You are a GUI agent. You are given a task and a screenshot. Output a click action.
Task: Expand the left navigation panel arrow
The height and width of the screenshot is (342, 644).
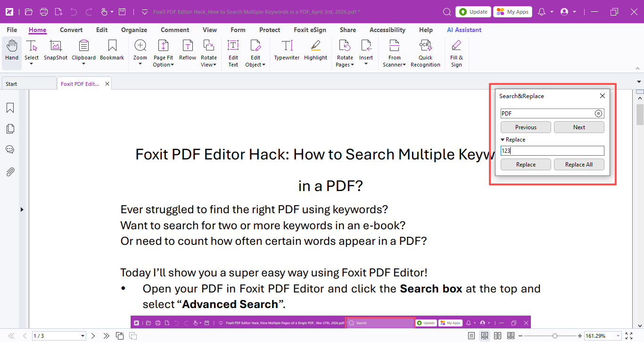point(22,209)
